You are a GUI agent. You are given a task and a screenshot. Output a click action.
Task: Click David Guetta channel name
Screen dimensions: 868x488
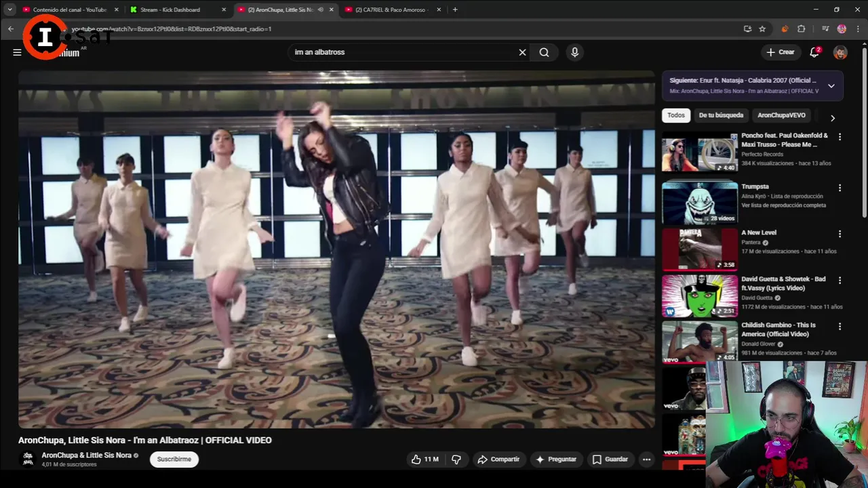pos(757,298)
